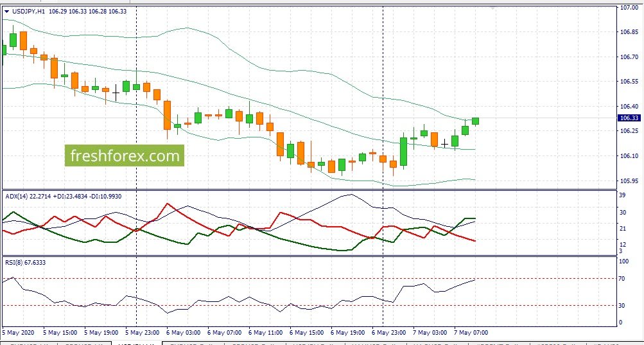Click value 39 on ADX scale
Viewport: 644px width, 345px height.
pos(622,195)
